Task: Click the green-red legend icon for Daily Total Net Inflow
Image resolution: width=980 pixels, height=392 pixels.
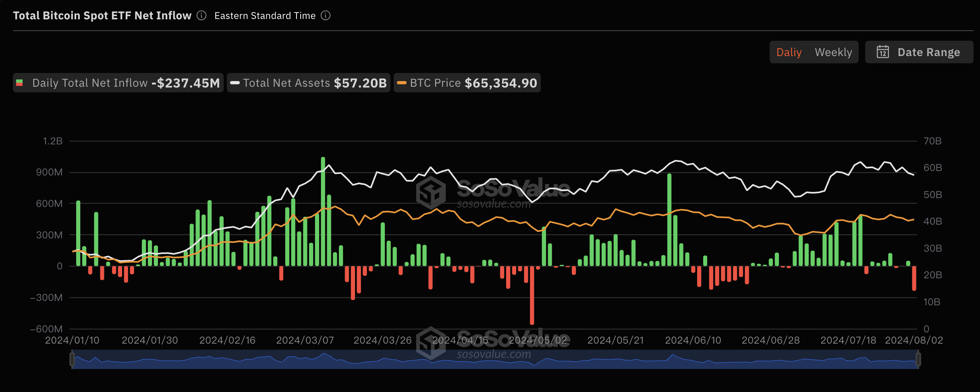Action: (20, 83)
